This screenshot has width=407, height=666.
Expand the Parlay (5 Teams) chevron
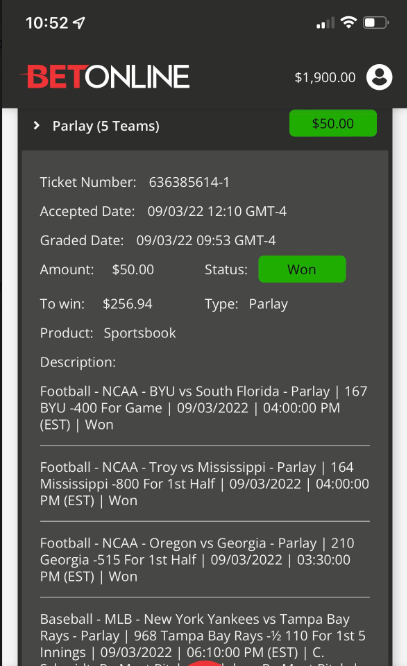37,125
